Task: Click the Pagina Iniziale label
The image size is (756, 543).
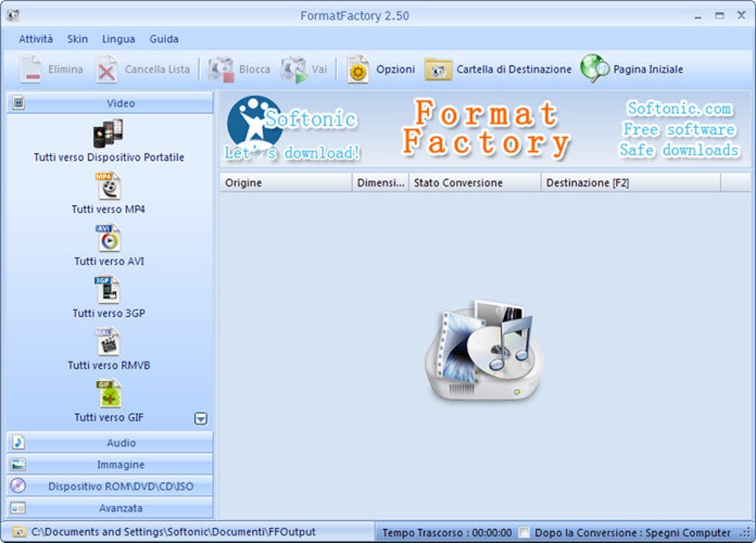Action: tap(648, 70)
